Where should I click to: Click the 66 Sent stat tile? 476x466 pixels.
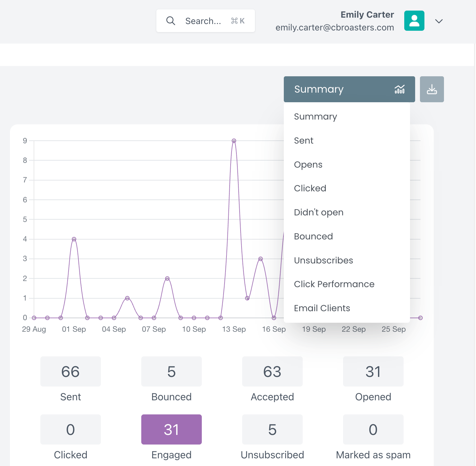point(70,371)
